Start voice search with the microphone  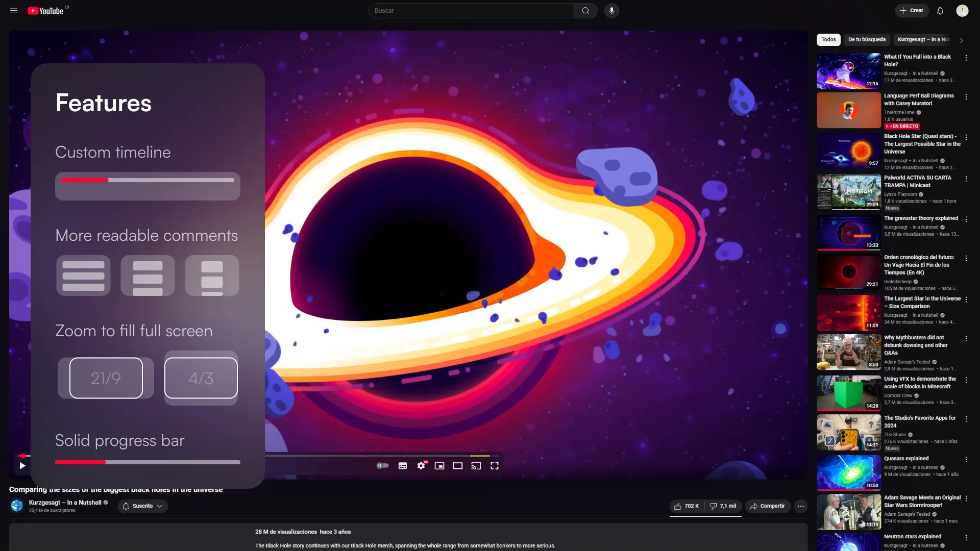tap(611, 10)
